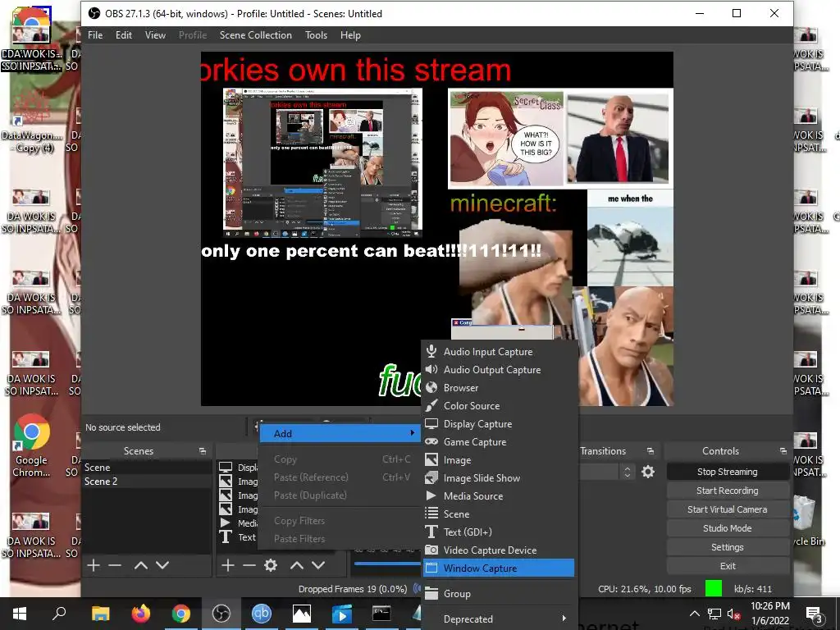Viewport: 840px width, 630px height.
Task: Open transition properties gear icon
Action: (x=648, y=472)
